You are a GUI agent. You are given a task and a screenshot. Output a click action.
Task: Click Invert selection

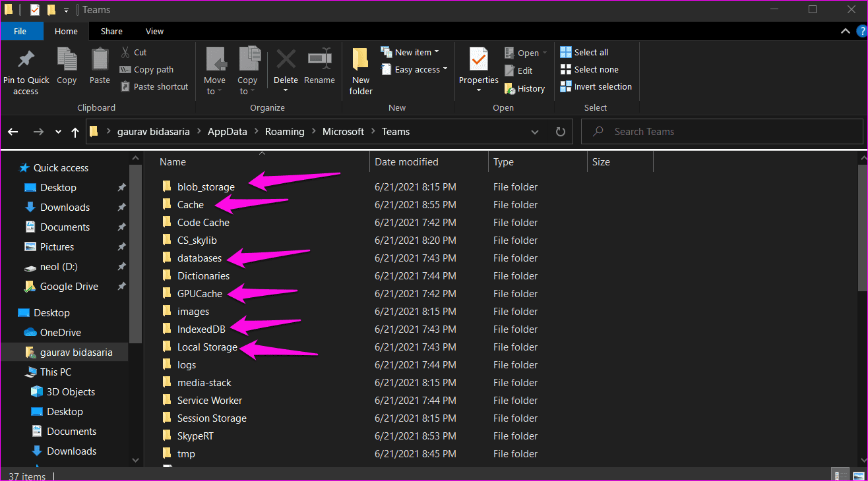596,86
